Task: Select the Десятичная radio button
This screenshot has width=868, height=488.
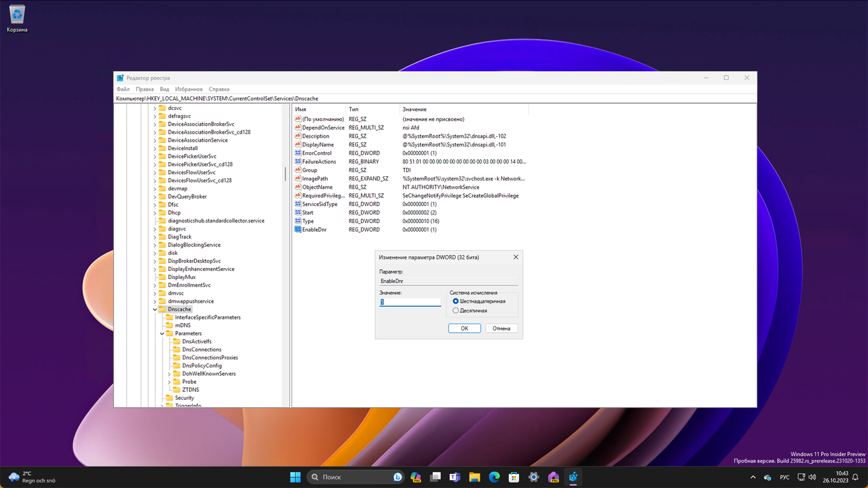Action: (455, 311)
